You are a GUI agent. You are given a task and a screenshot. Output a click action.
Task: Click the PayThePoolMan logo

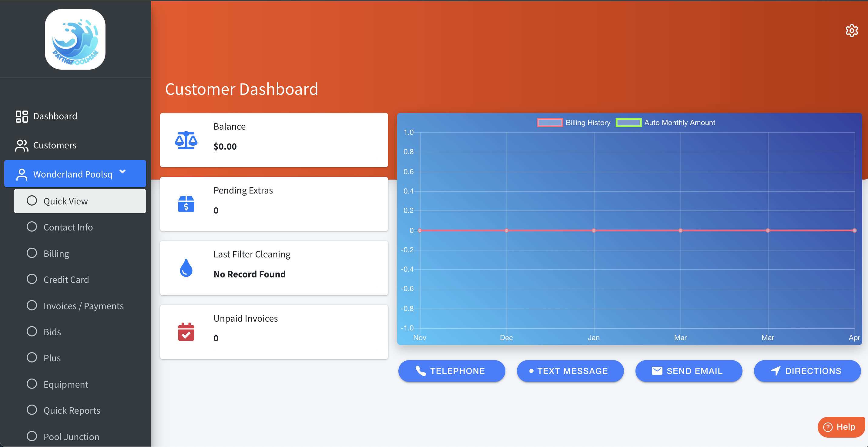tap(75, 39)
